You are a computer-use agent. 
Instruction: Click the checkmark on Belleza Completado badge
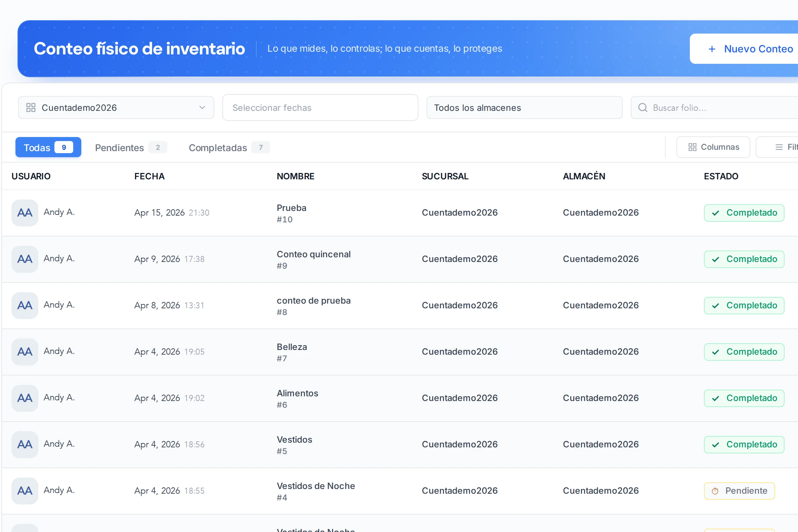click(x=716, y=352)
